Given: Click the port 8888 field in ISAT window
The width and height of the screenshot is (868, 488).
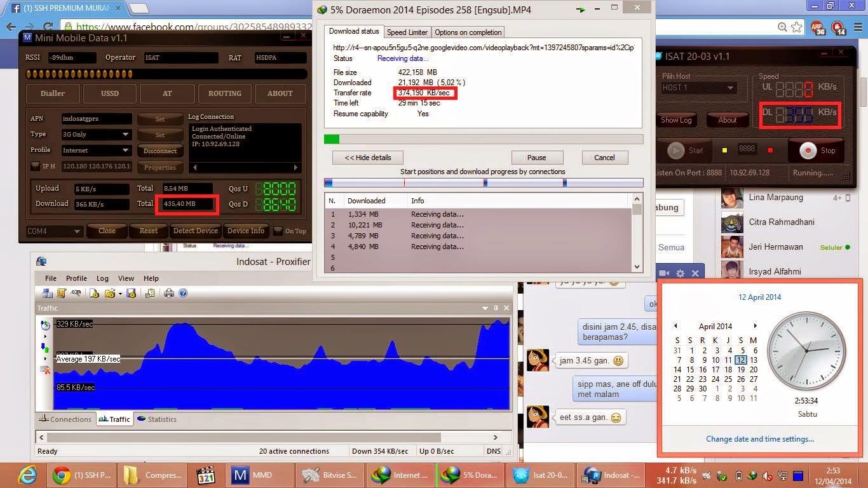Looking at the screenshot, I should click(x=747, y=149).
